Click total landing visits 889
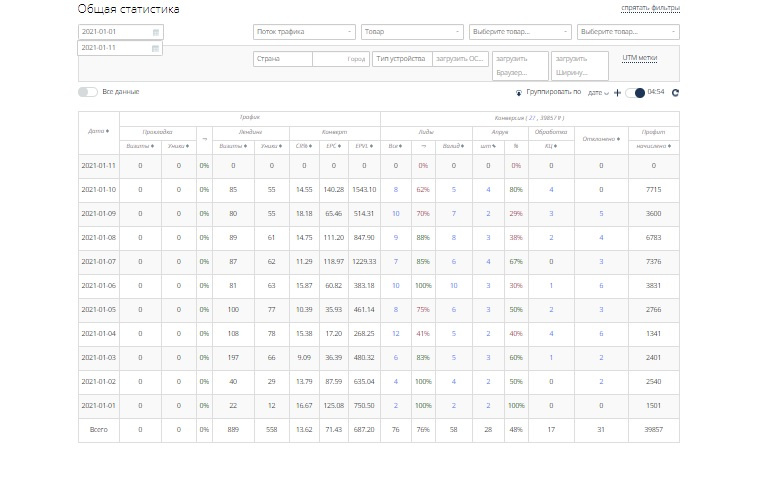The image size is (781, 481). (x=233, y=430)
